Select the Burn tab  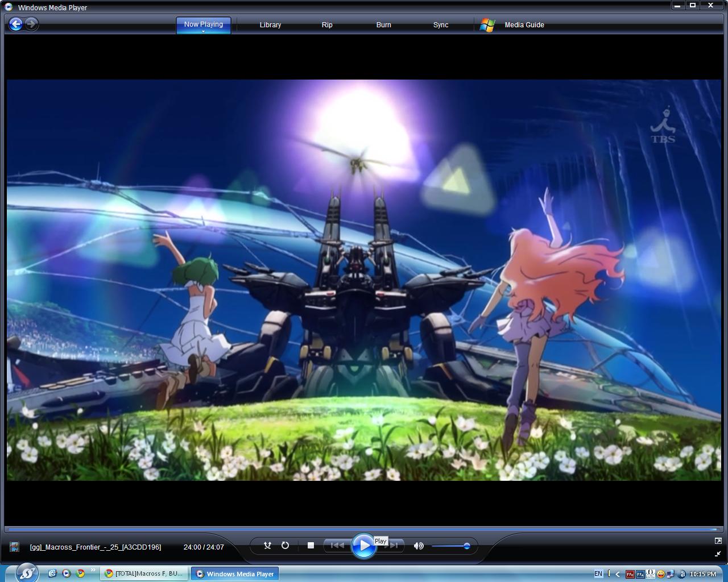point(384,25)
